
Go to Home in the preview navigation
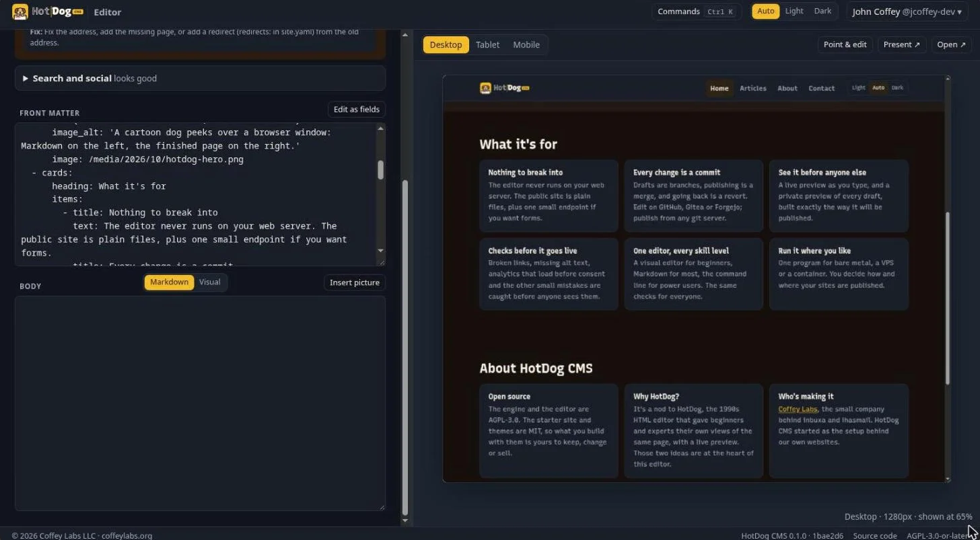(719, 88)
